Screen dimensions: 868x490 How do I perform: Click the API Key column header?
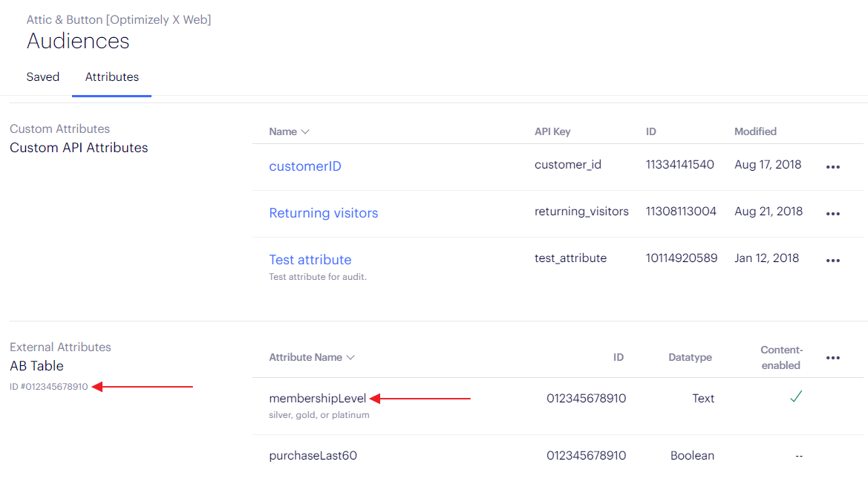552,131
